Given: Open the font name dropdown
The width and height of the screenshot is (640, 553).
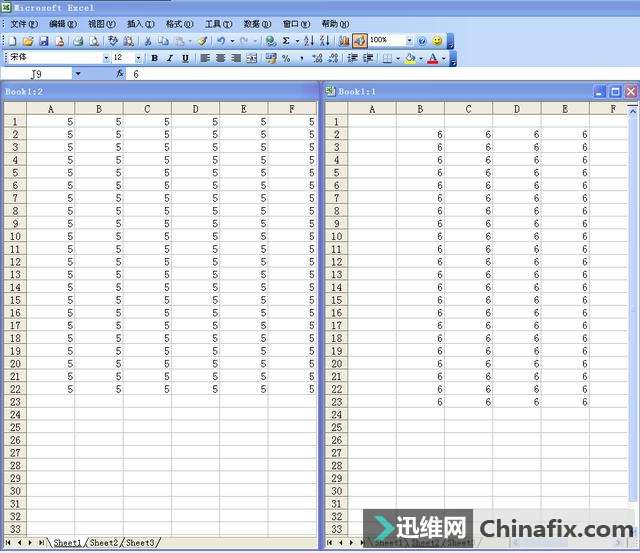Looking at the screenshot, I should 106,58.
